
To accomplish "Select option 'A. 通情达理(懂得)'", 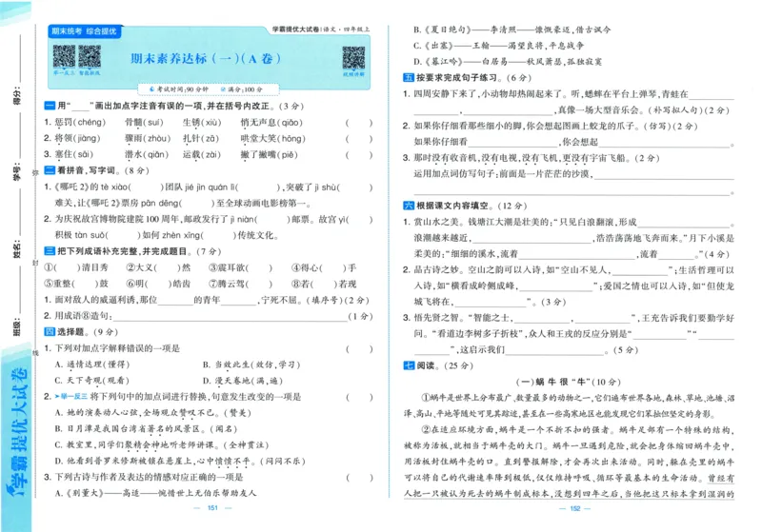I will [92, 365].
